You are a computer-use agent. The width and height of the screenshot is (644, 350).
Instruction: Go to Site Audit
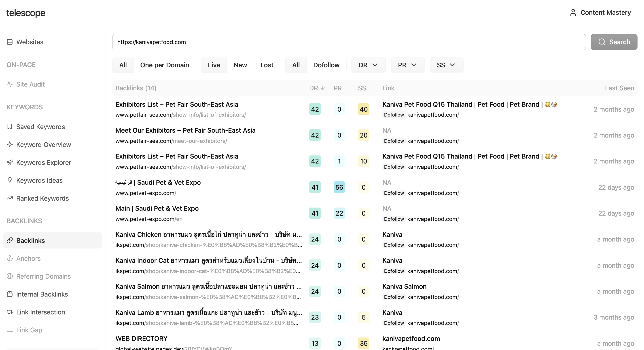[30, 84]
